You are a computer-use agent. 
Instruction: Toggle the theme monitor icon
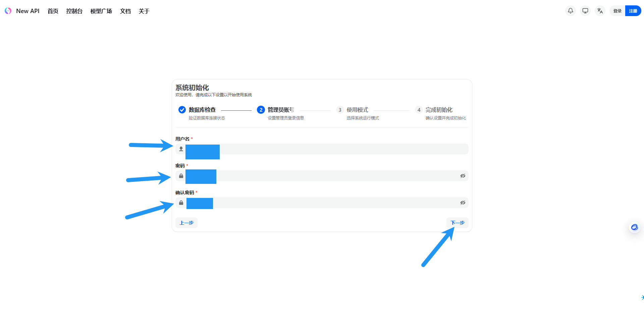[x=585, y=11]
